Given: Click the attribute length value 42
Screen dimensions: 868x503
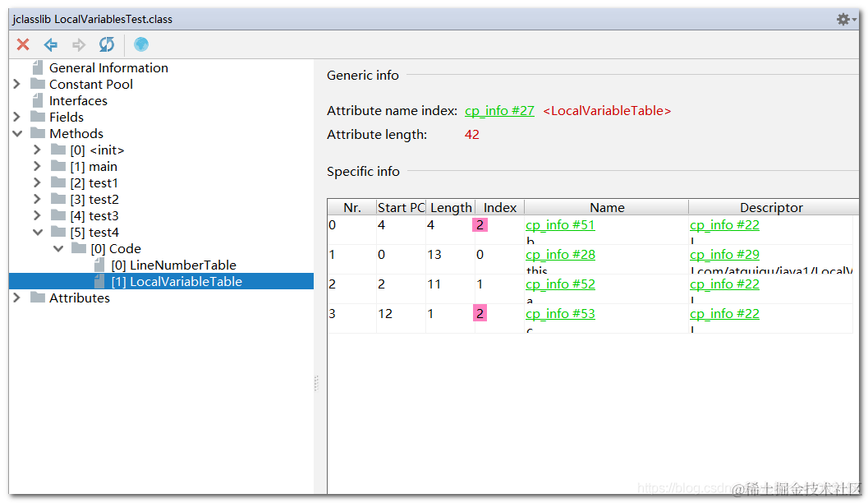Looking at the screenshot, I should pos(471,135).
